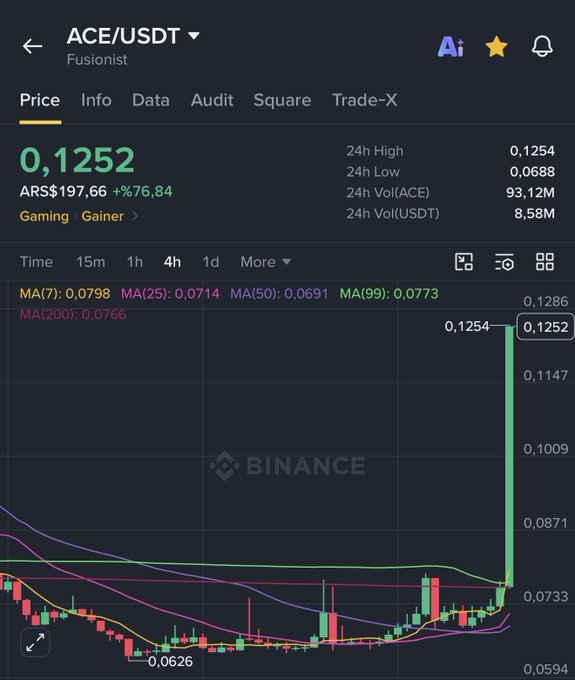Open the AI assistant icon
575x680 pixels.
[451, 46]
